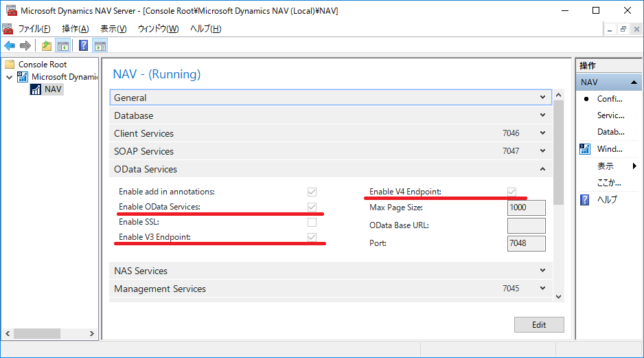Open the ヘルプ(H) menu
Viewport: 644px width, 358px height.
tap(206, 29)
